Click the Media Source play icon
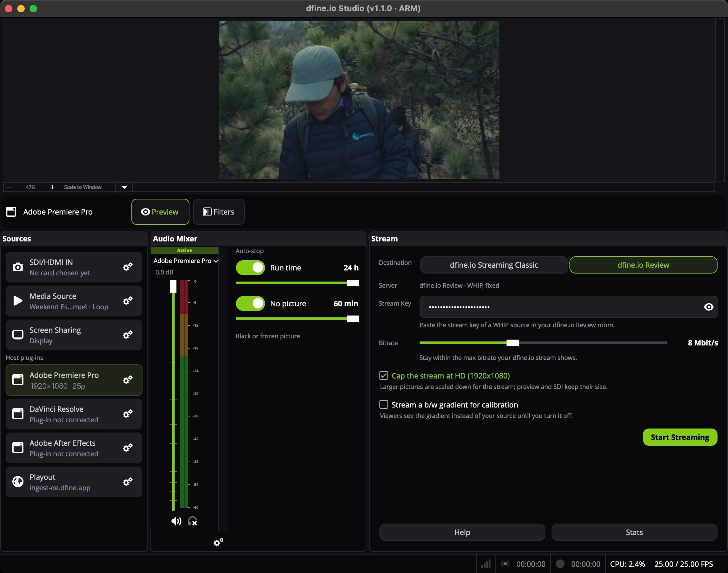The image size is (728, 573). [18, 301]
